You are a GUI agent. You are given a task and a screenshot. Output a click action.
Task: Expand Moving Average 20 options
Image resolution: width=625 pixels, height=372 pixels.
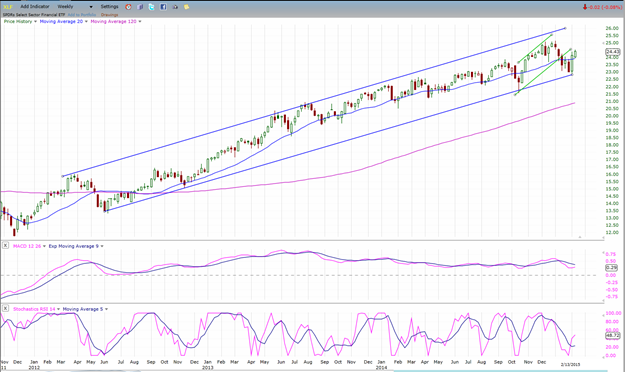(86, 22)
